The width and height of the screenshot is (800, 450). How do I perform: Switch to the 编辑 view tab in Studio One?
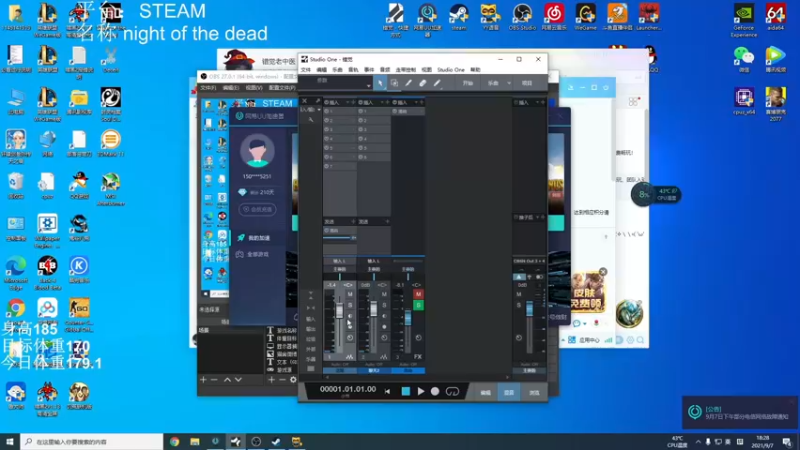click(x=485, y=392)
